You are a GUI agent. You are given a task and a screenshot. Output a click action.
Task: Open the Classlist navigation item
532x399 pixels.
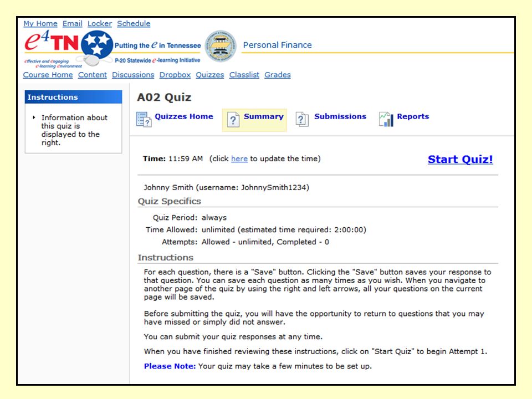pyautogui.click(x=244, y=75)
